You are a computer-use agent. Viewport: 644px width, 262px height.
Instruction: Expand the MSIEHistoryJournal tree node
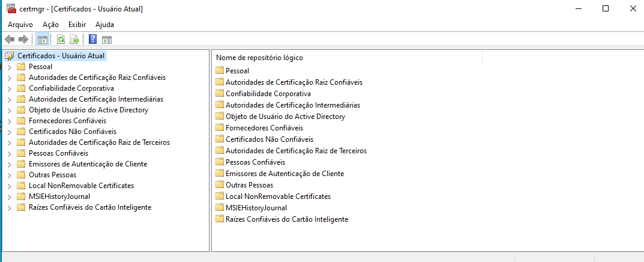[x=9, y=196]
